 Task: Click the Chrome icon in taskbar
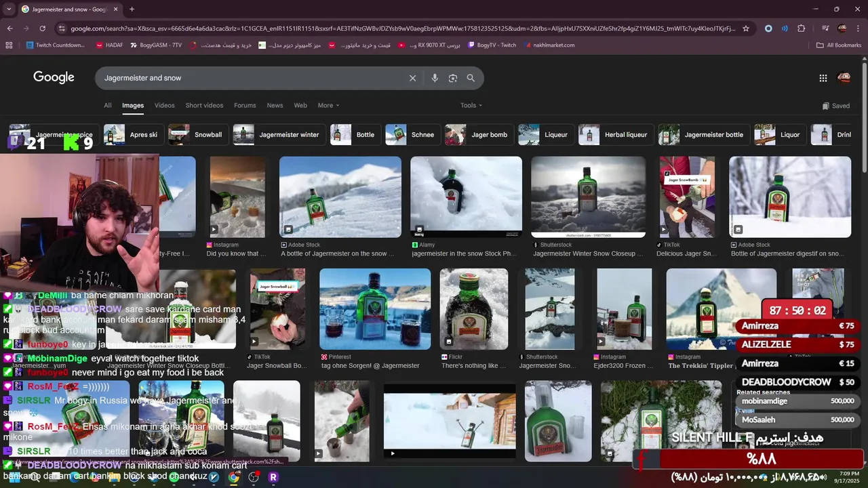click(x=233, y=477)
